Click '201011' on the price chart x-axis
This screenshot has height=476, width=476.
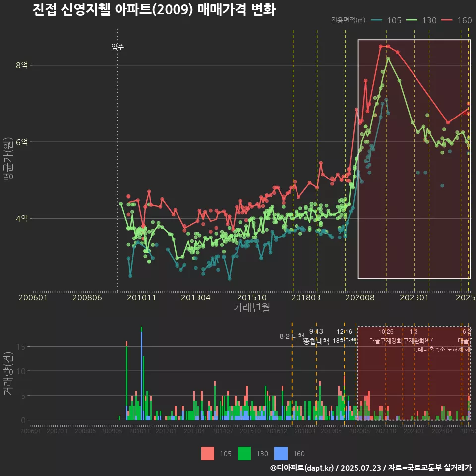pyautogui.click(x=141, y=297)
